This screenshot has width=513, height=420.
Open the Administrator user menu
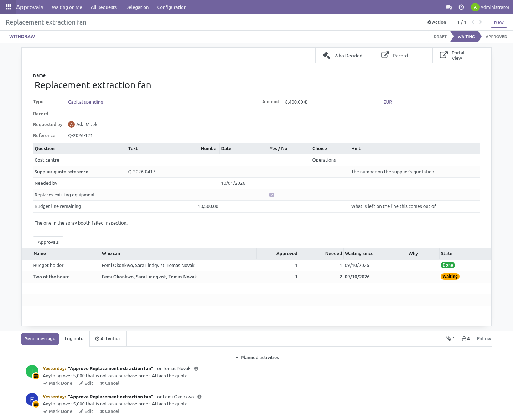pos(490,7)
